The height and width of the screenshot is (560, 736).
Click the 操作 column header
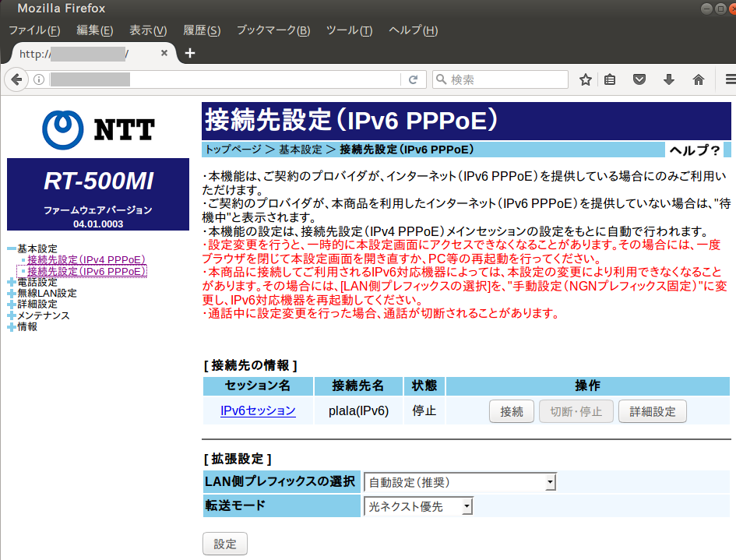click(x=588, y=386)
